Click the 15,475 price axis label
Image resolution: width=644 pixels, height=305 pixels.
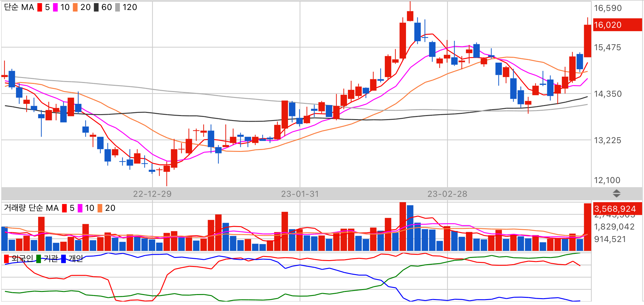click(607, 47)
